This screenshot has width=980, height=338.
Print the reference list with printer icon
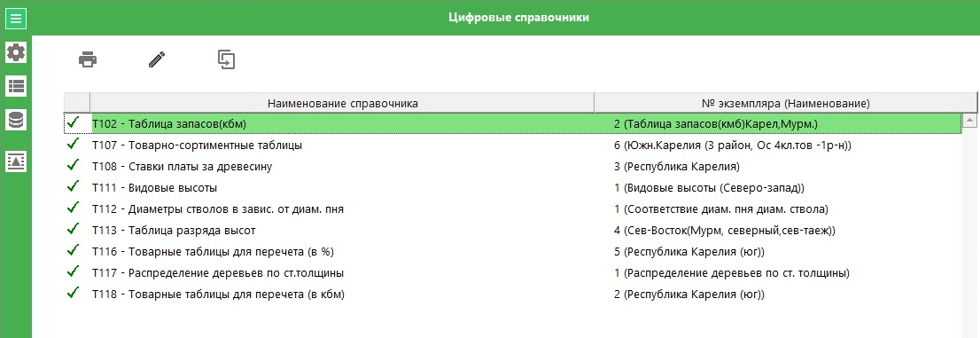click(x=88, y=59)
